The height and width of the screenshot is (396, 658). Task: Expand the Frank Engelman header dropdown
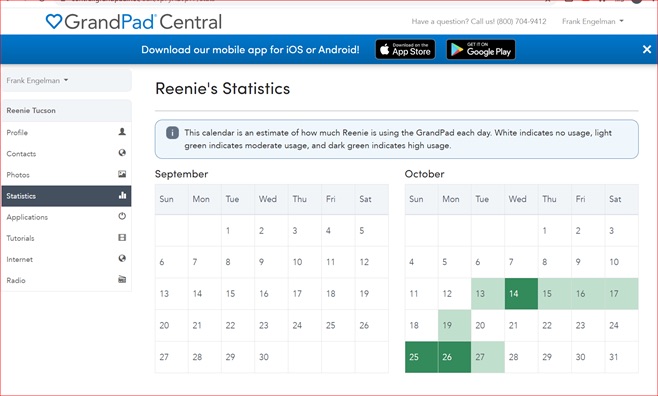coord(593,21)
